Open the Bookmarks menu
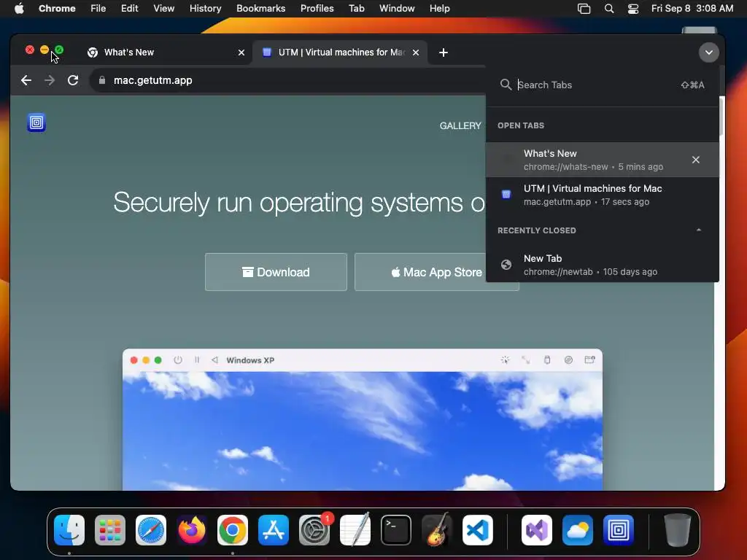This screenshot has height=560, width=747. pyautogui.click(x=260, y=9)
